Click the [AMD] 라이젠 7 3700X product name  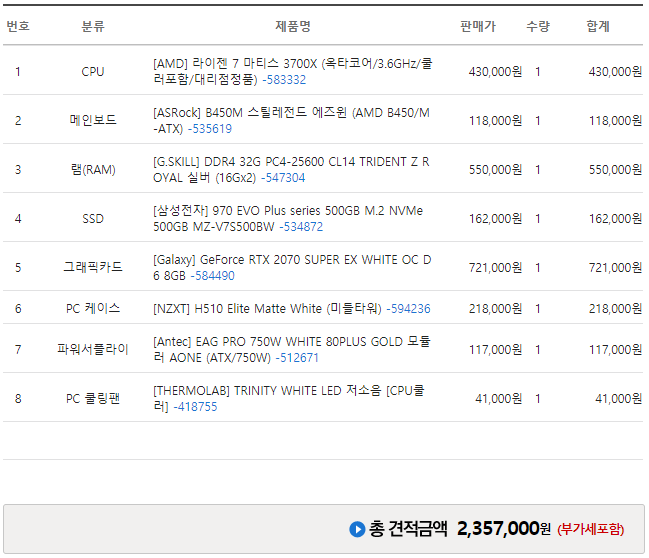292,72
